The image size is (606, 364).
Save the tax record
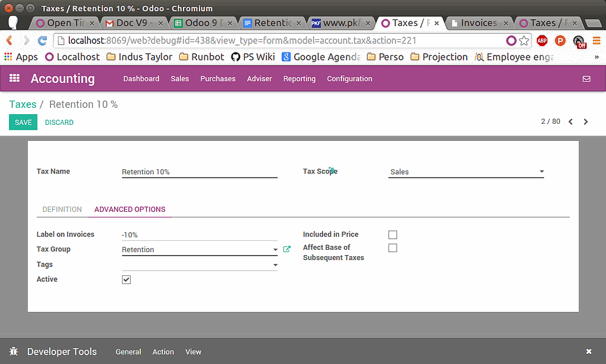point(23,123)
